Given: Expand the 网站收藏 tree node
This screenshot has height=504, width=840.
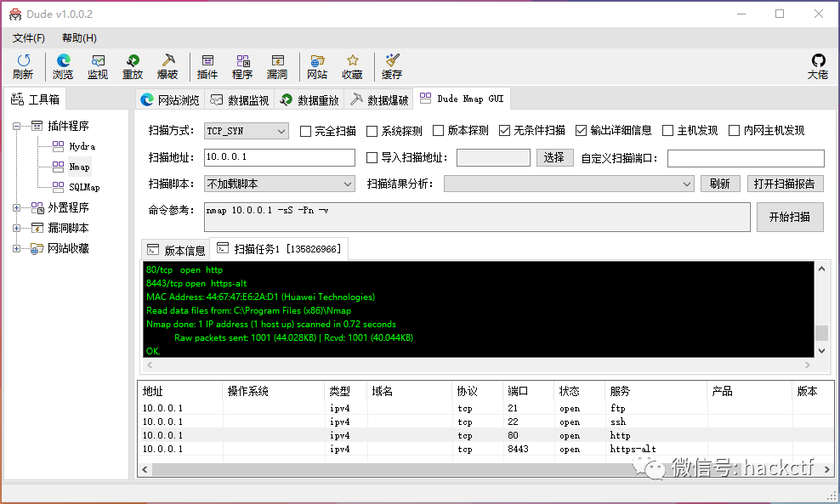Looking at the screenshot, I should click(17, 248).
